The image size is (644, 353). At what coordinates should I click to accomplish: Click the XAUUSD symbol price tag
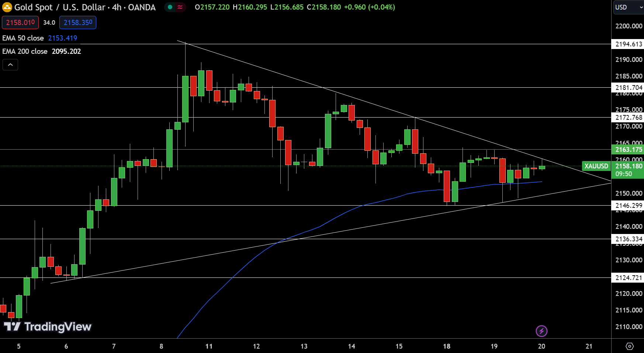tap(596, 166)
